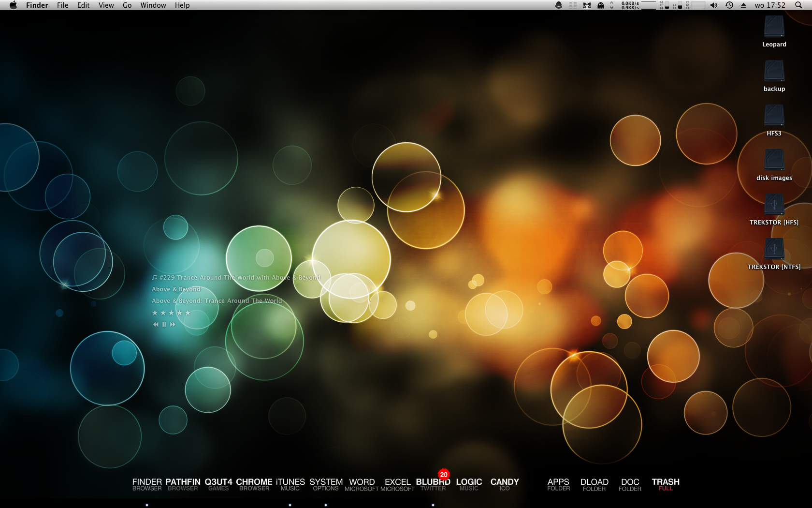
Task: Open the APPS folder stack
Action: [558, 484]
